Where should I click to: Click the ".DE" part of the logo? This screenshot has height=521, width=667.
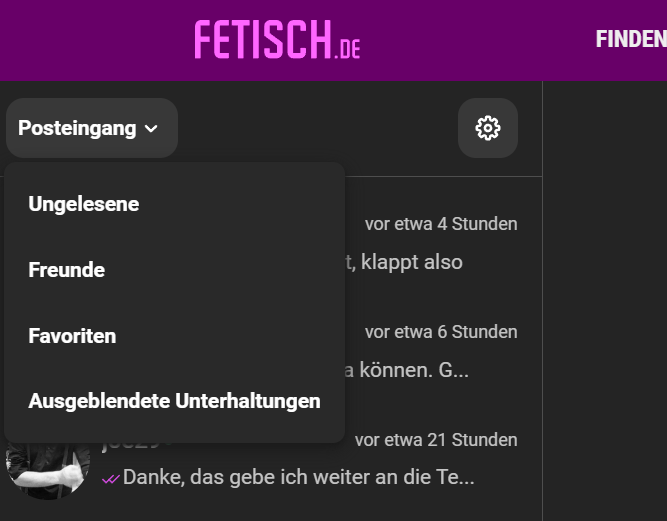pyautogui.click(x=347, y=48)
